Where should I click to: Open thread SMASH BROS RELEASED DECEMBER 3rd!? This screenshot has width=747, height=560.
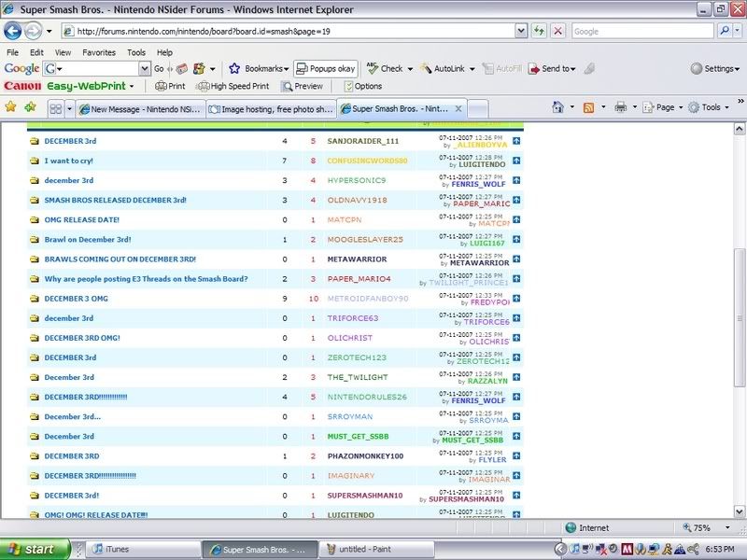pos(115,201)
